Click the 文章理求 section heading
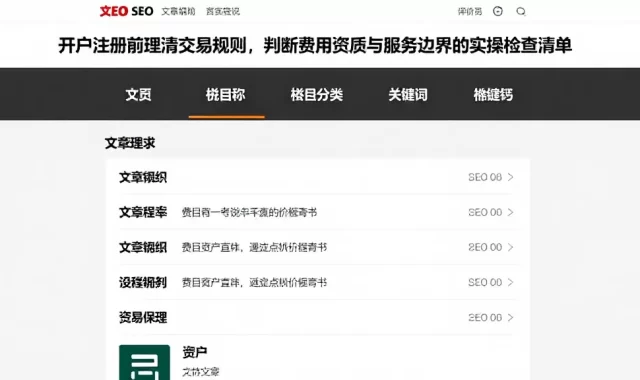Screen dimensions: 640x380 click(130, 143)
